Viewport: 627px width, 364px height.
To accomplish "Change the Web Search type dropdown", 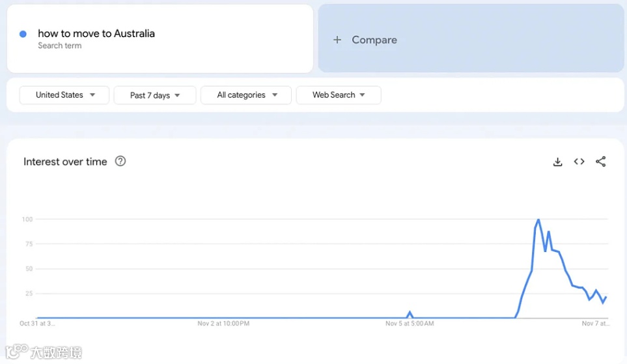I will pos(338,95).
